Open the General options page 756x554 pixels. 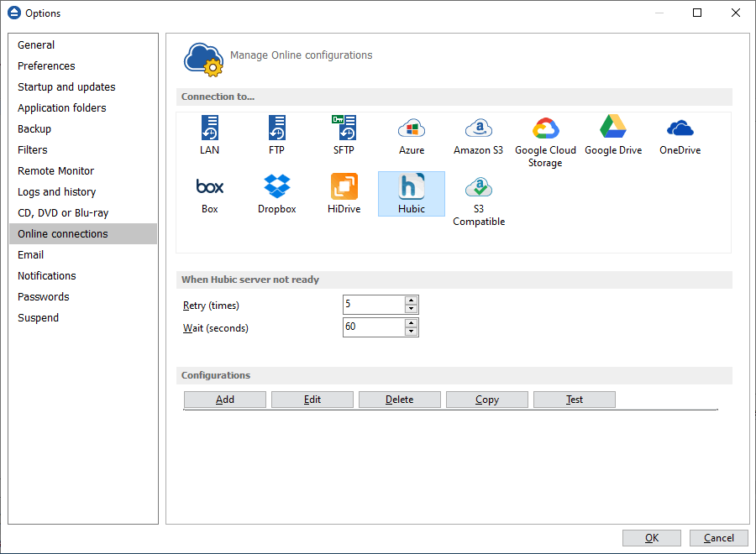click(83, 44)
